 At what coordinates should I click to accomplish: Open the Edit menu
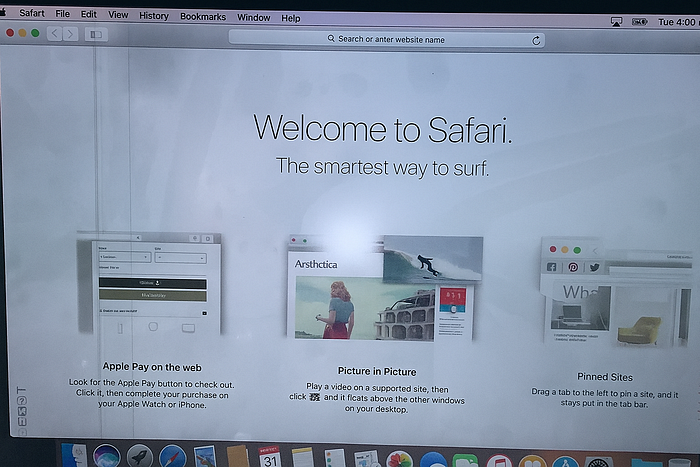[x=88, y=14]
